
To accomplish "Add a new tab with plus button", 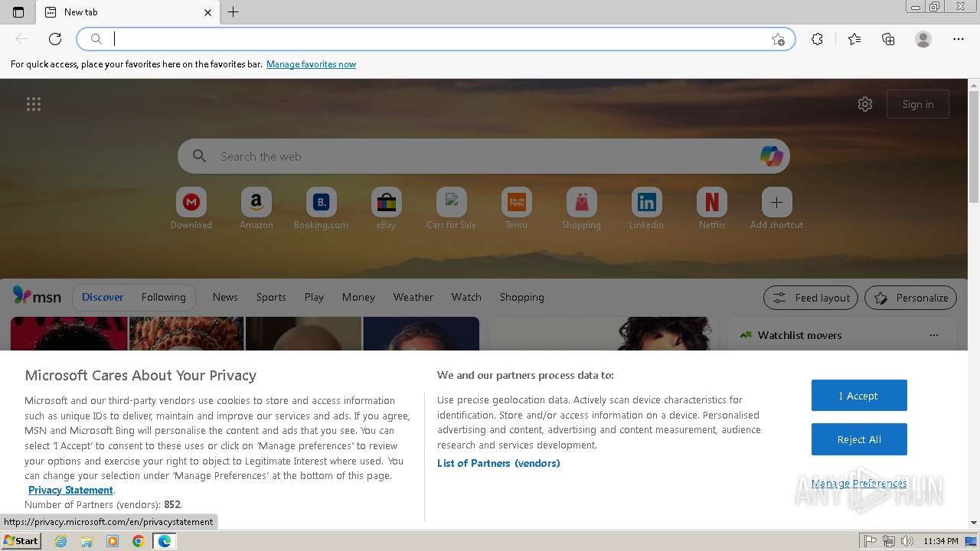I will 234,12.
